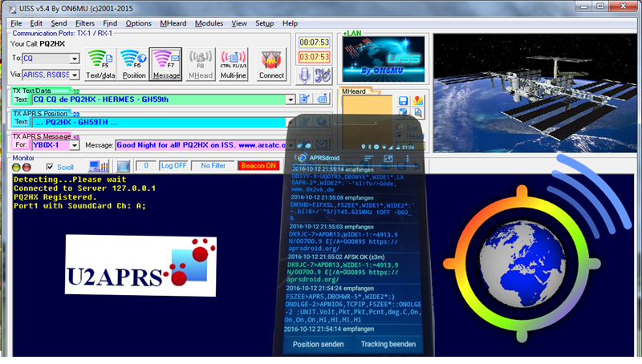Tap Position senden on the phone

(318, 345)
